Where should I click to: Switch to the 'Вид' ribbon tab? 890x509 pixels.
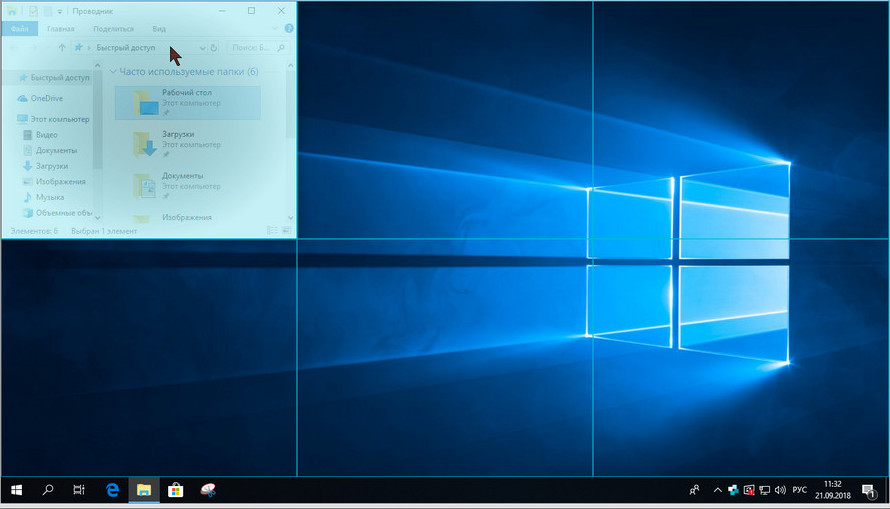click(x=159, y=29)
